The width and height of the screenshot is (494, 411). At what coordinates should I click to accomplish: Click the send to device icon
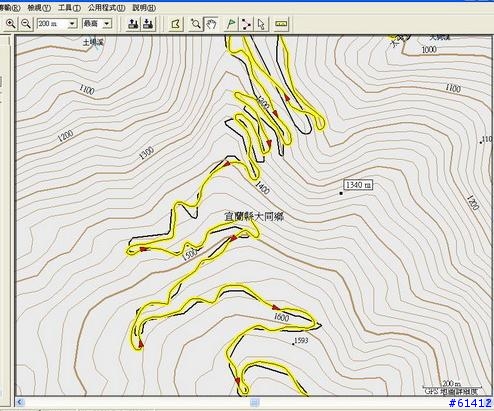[x=133, y=24]
